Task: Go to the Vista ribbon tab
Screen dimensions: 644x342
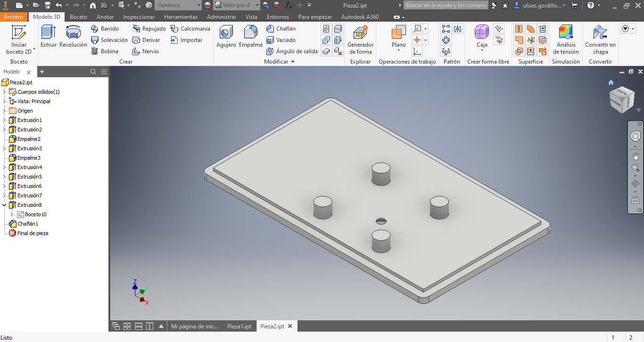Action: [x=251, y=17]
